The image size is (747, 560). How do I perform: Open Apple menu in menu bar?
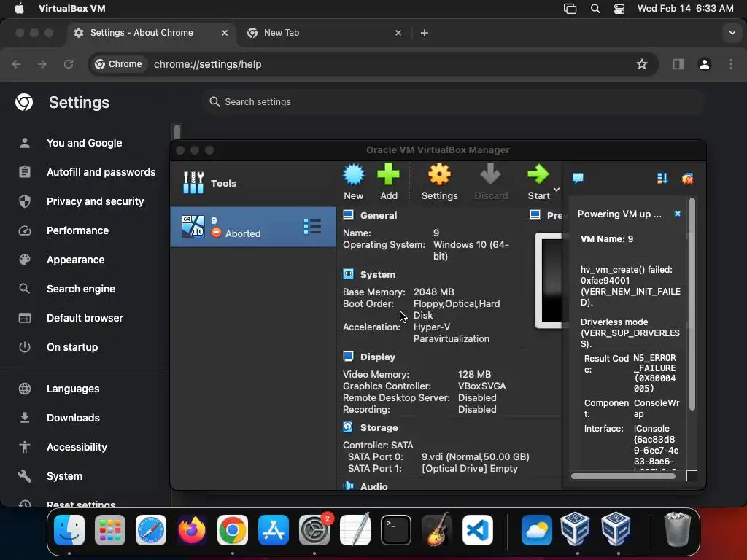point(19,9)
